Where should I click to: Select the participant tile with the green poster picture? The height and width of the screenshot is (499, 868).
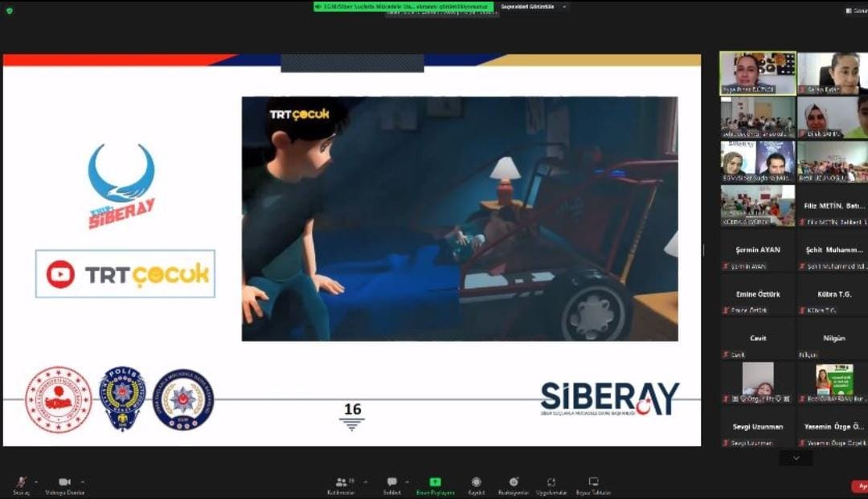[x=833, y=382]
